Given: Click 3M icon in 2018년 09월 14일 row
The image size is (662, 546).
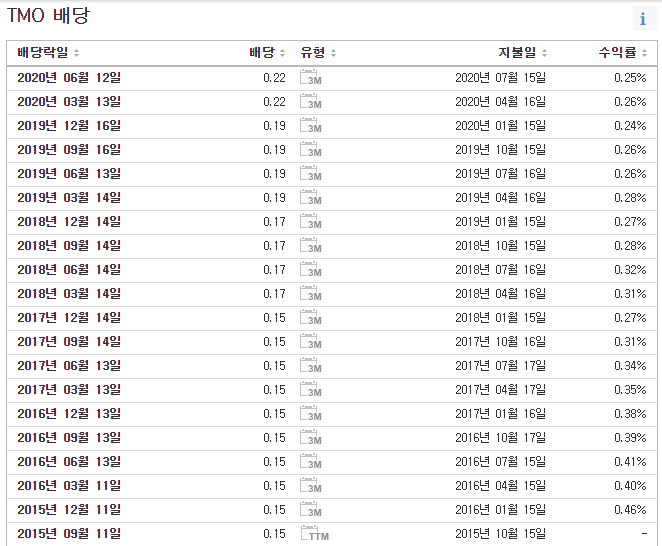Looking at the screenshot, I should click(x=311, y=246).
